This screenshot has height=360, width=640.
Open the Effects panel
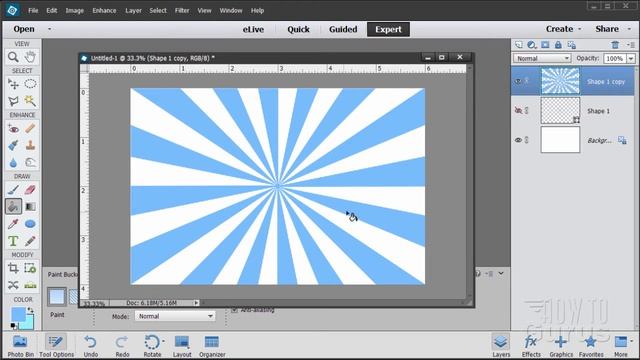pos(531,346)
